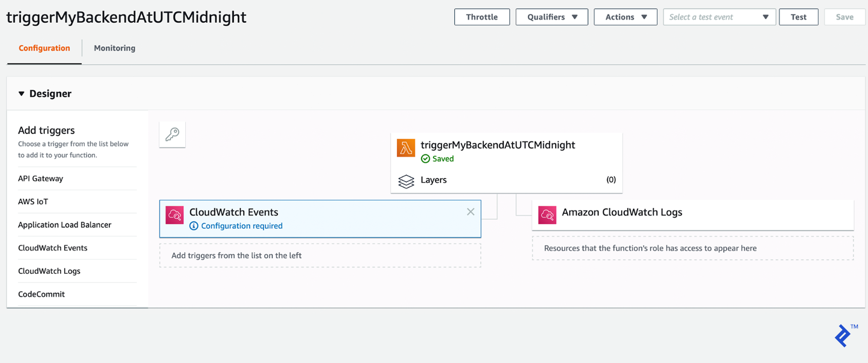
Task: Open the Actions dropdown
Action: (x=625, y=17)
